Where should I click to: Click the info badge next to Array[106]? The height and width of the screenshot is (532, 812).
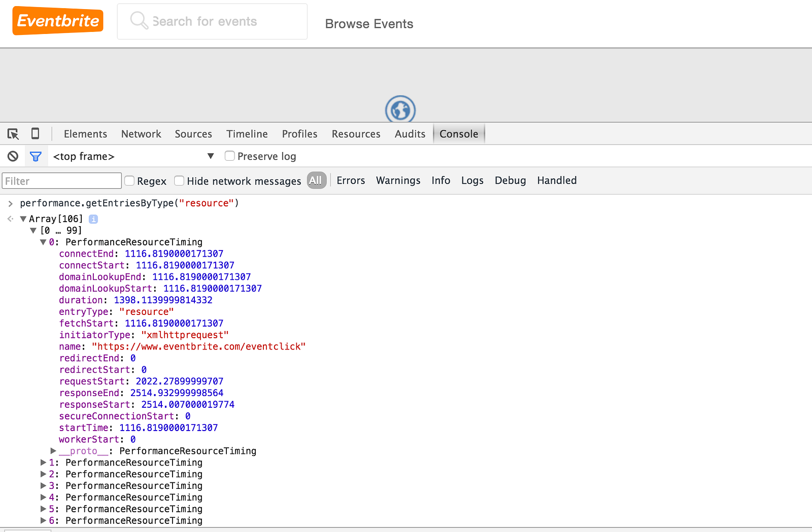coord(93,219)
